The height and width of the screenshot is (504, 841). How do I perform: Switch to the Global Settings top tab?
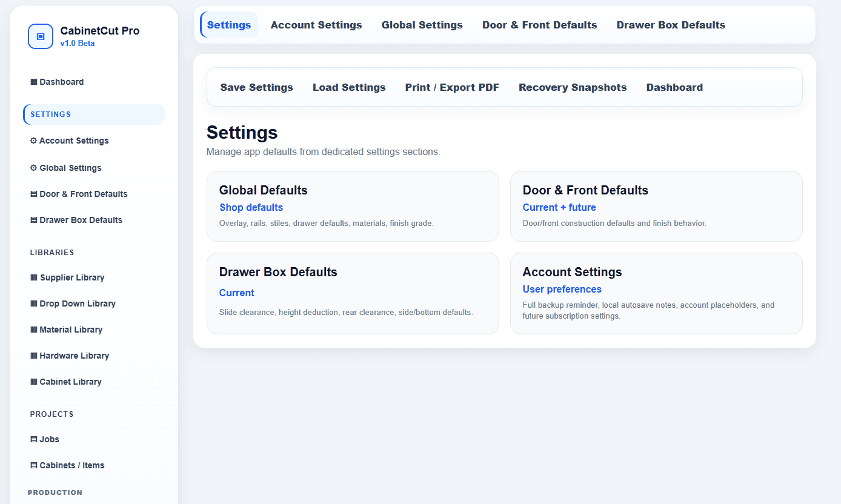422,25
